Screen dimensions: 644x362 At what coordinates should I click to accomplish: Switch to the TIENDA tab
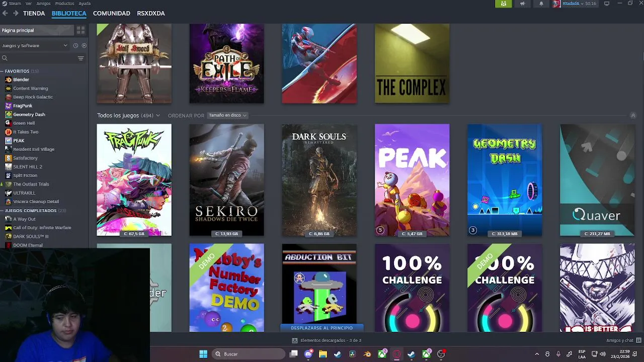click(x=34, y=14)
